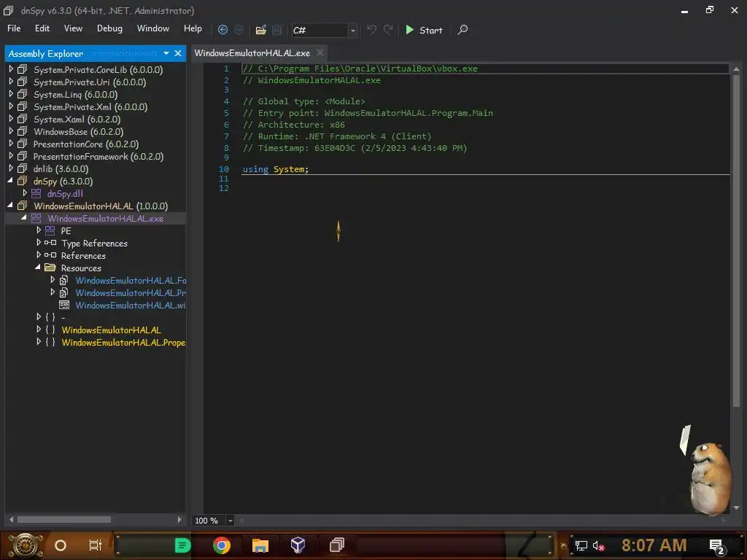This screenshot has height=560, width=747.
Task: Click WindowsEmulatorHALAL.Prope namespace braces icon
Action: (50, 342)
